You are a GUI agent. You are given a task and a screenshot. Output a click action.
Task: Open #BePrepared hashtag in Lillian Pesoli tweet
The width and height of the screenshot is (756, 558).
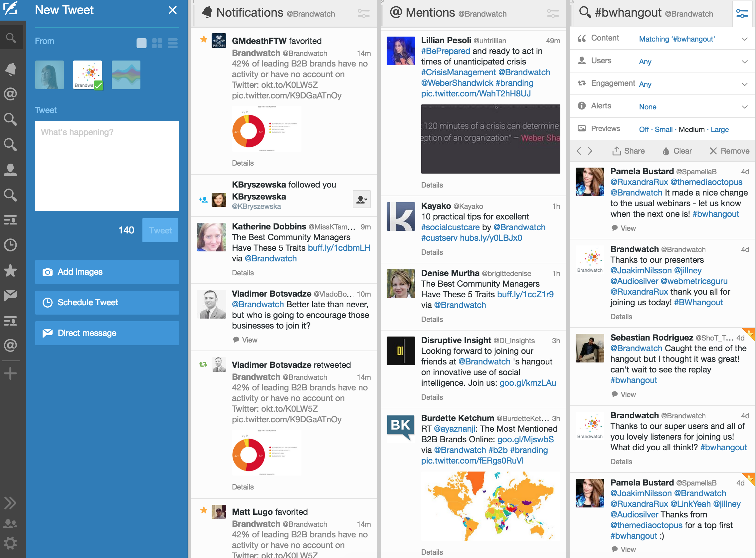coord(446,51)
